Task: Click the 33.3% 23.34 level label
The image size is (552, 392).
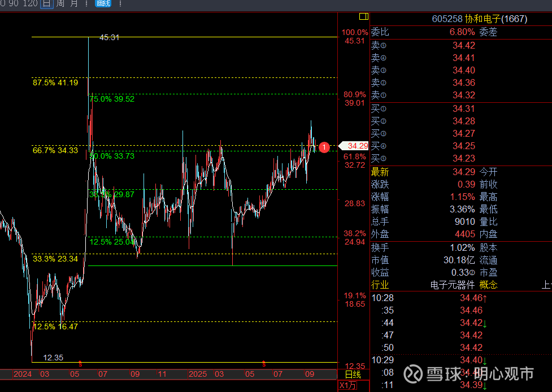Action: (x=55, y=259)
